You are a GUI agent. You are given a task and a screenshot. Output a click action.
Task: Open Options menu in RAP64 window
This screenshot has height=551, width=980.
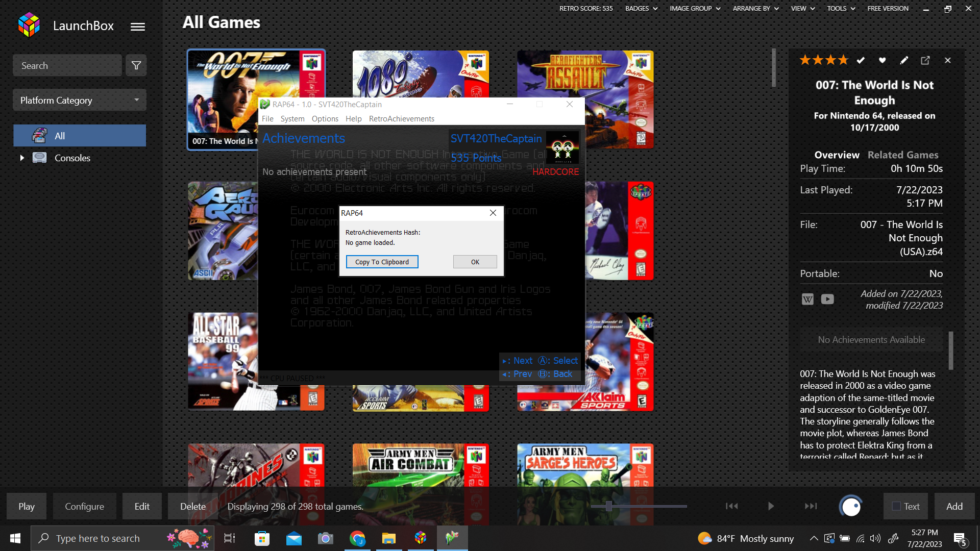pos(325,118)
